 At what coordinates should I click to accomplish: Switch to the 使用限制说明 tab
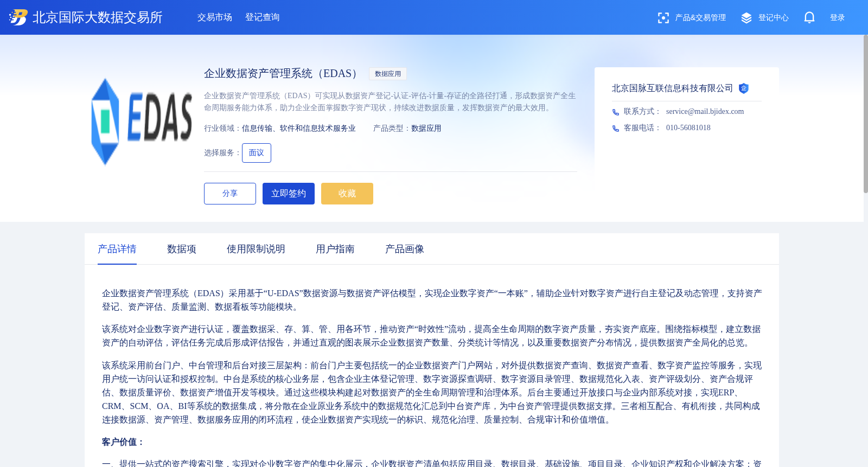click(256, 249)
